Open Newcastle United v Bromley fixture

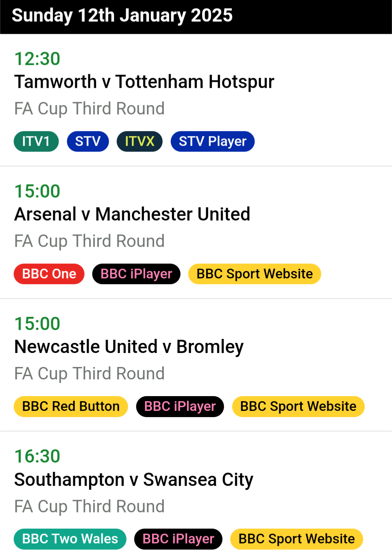coord(129,347)
